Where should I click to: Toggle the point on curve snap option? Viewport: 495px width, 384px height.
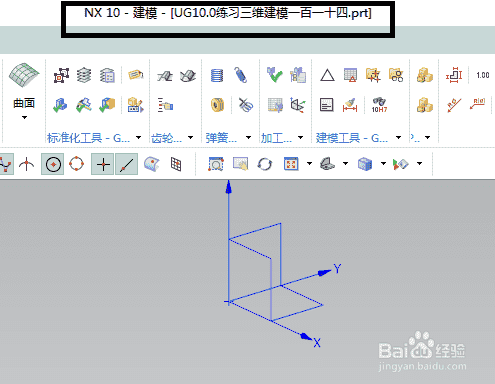tap(127, 164)
